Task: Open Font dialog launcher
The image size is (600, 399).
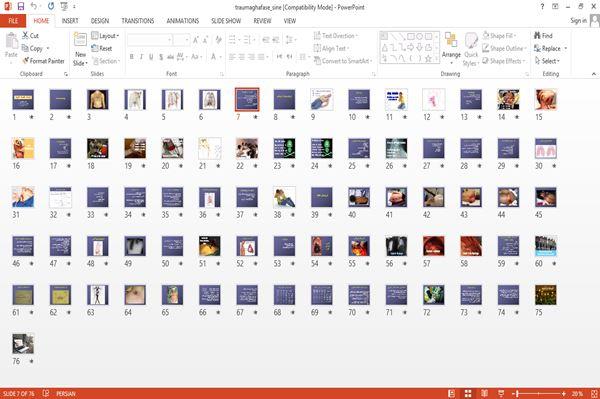Action: [x=222, y=74]
